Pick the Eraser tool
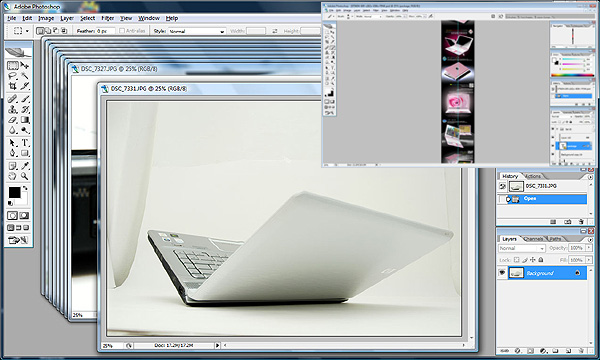This screenshot has width=600, height=360. coord(13,120)
